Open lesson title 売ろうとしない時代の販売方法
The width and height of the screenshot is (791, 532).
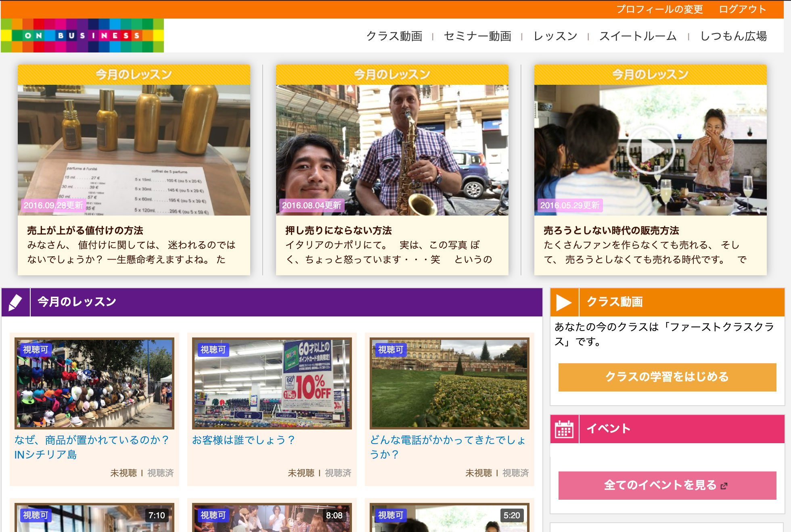(611, 230)
